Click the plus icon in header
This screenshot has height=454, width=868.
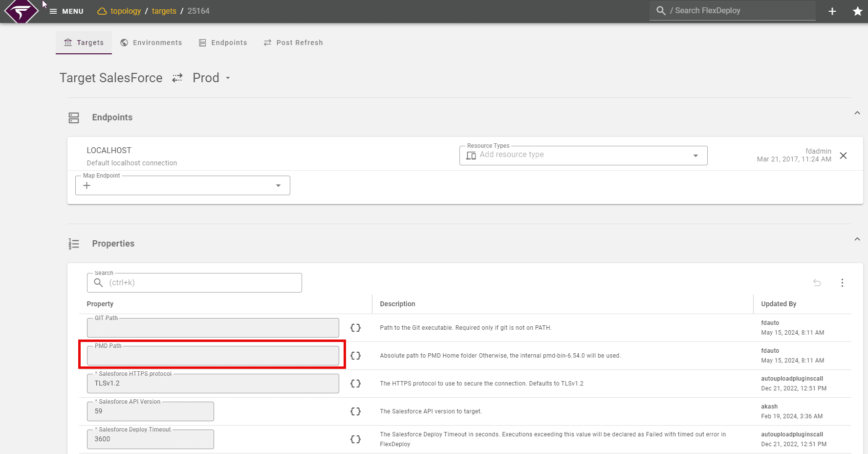[x=832, y=11]
